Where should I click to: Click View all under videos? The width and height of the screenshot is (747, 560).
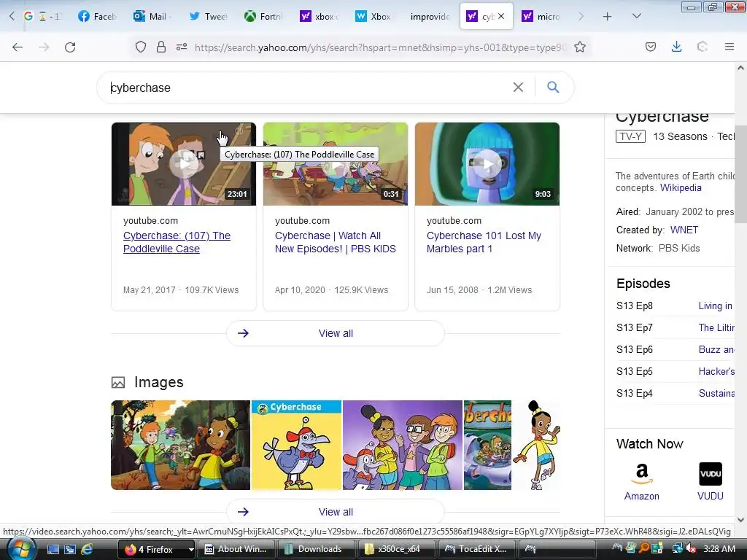[x=336, y=333]
